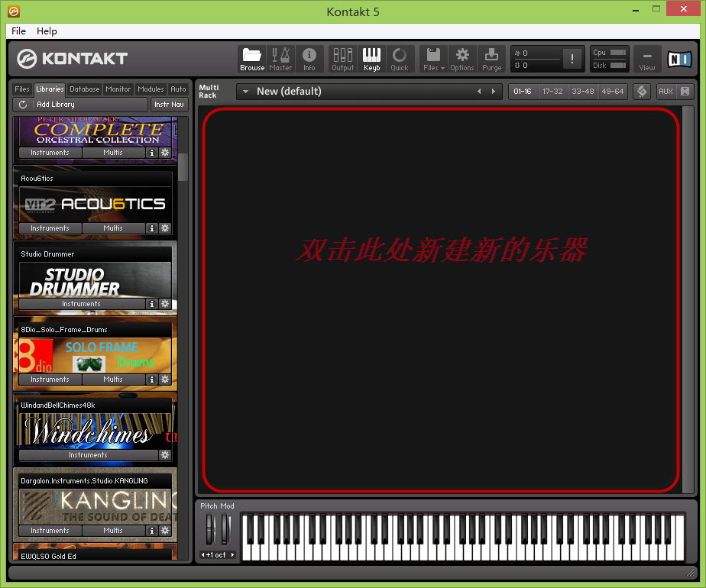Image resolution: width=706 pixels, height=588 pixels.
Task: Open the multi preset dropdown arrow
Action: point(246,92)
